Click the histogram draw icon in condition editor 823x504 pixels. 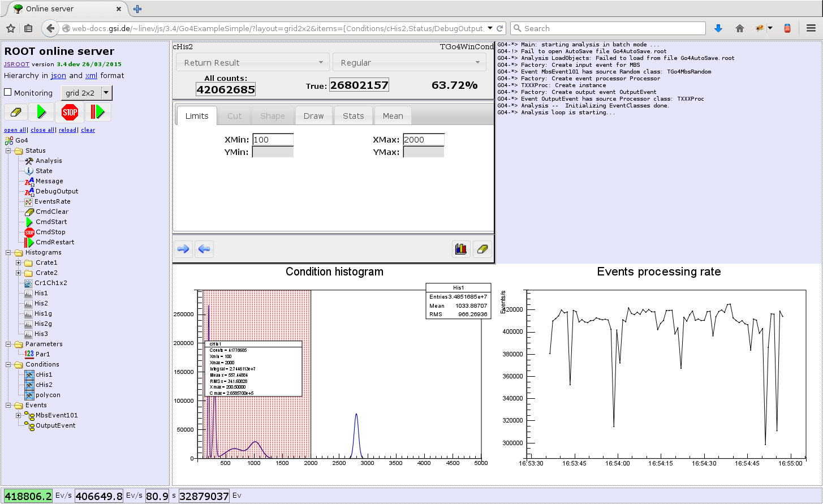[x=462, y=249]
